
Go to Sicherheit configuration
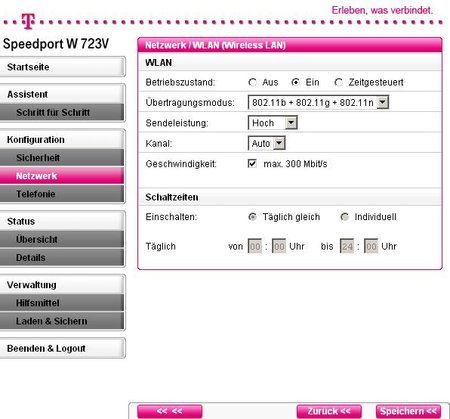point(62,158)
